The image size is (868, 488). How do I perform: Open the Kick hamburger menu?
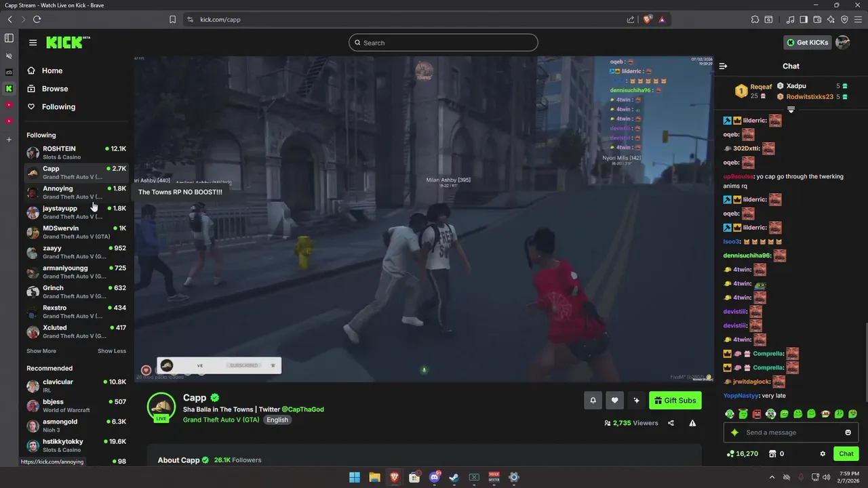tap(33, 43)
